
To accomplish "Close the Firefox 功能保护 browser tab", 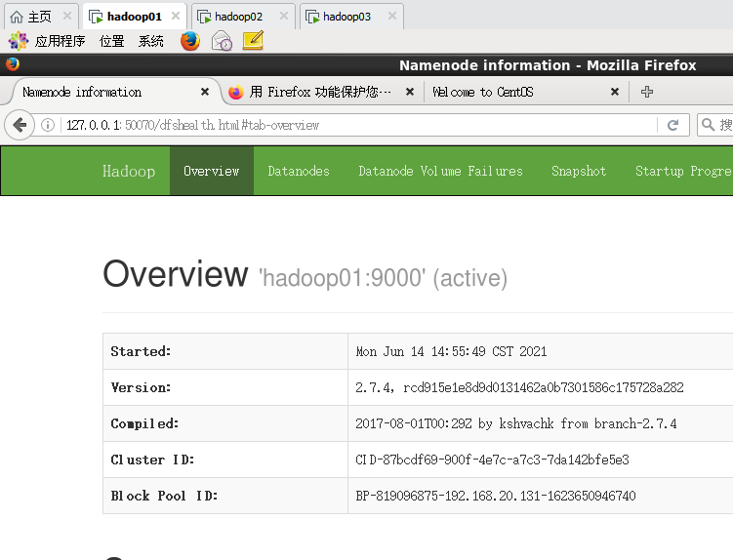I will (x=410, y=92).
